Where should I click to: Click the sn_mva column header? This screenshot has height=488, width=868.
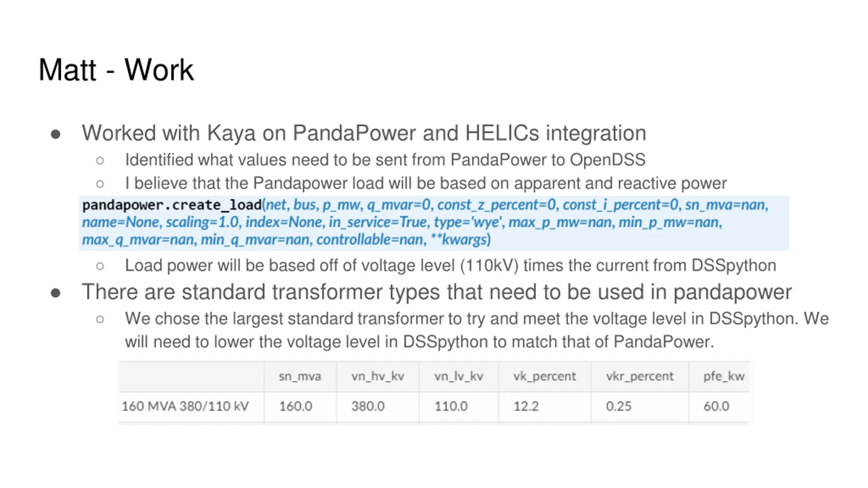(300, 376)
